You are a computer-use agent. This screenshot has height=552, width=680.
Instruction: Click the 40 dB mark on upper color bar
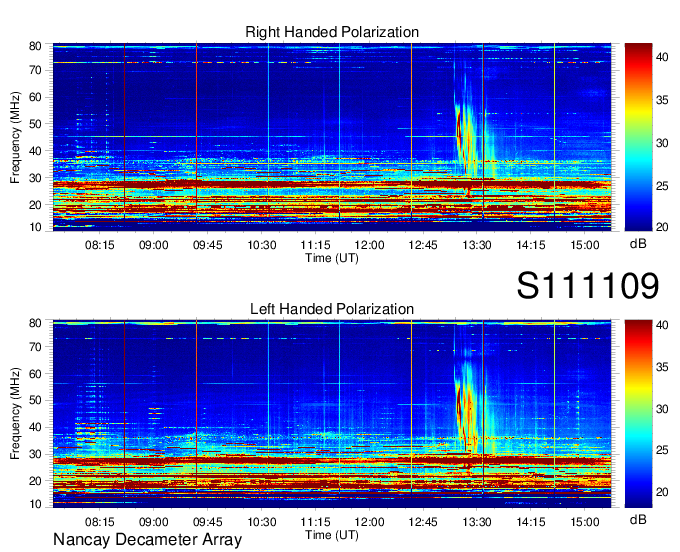[662, 57]
